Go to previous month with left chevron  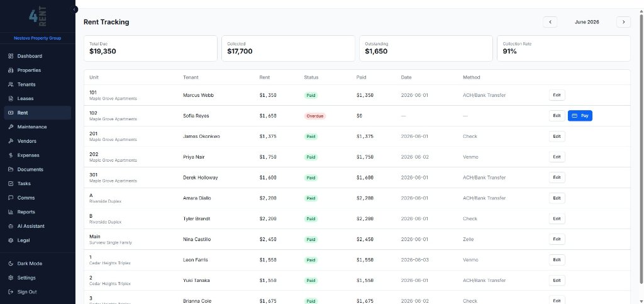click(x=550, y=22)
